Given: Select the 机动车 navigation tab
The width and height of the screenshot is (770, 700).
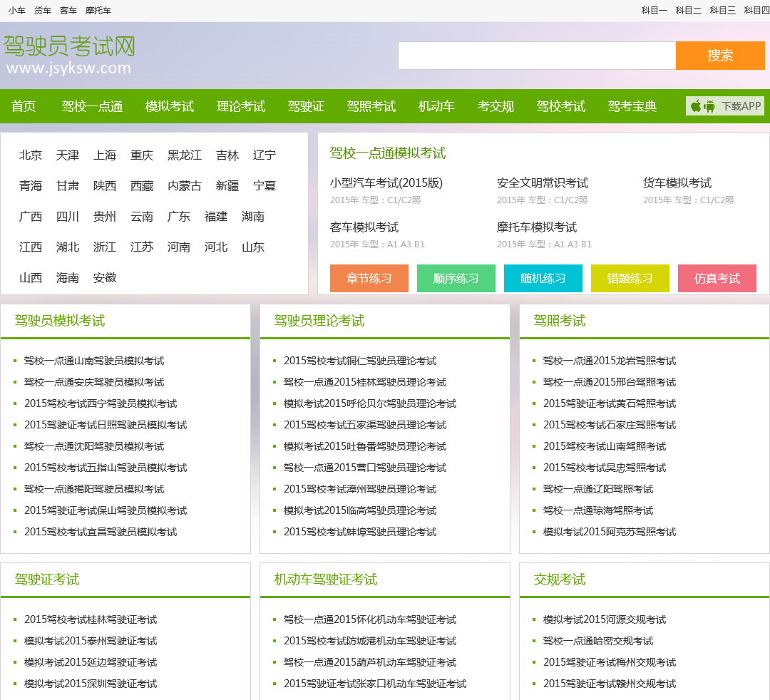Looking at the screenshot, I should [x=436, y=106].
